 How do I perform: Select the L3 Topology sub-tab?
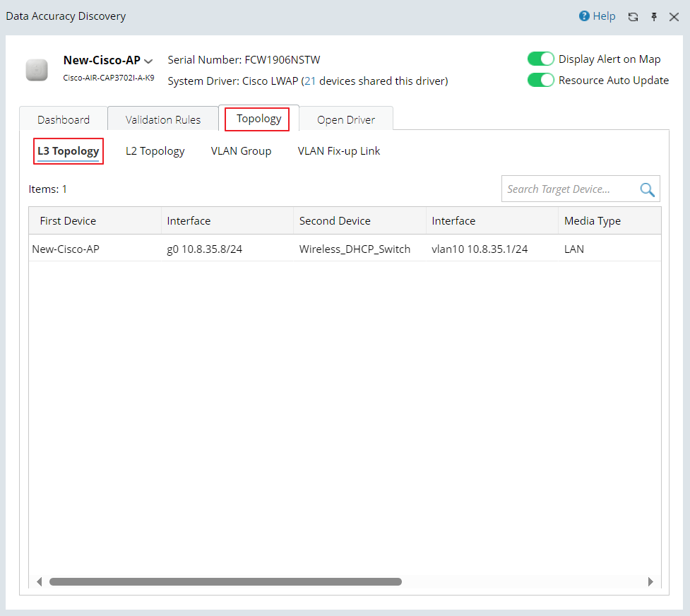tap(69, 151)
